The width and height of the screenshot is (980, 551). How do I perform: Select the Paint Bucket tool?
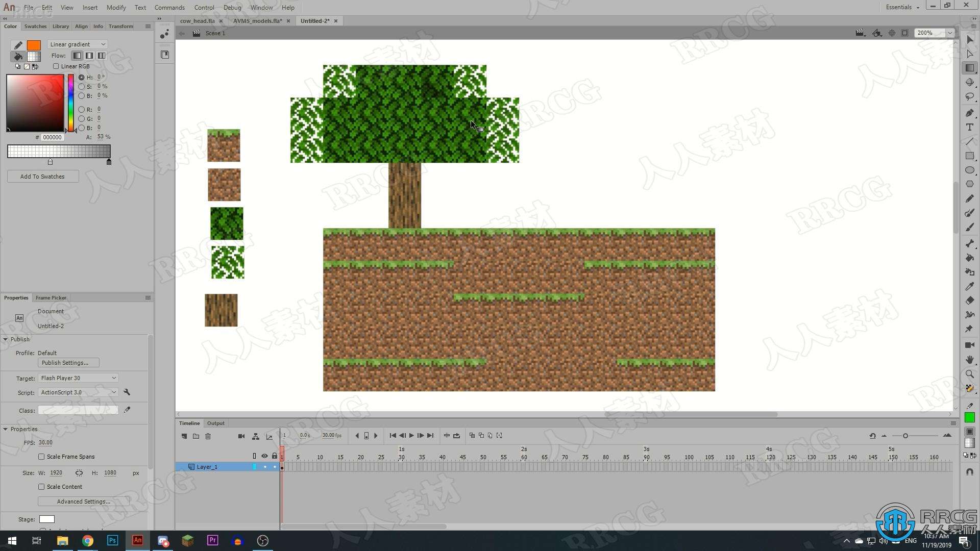[x=970, y=258]
